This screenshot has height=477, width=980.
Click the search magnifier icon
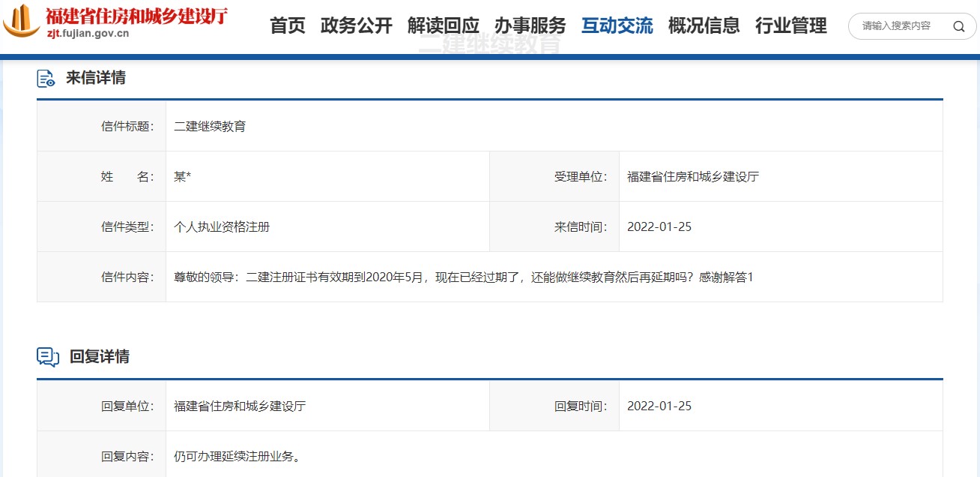(958, 26)
